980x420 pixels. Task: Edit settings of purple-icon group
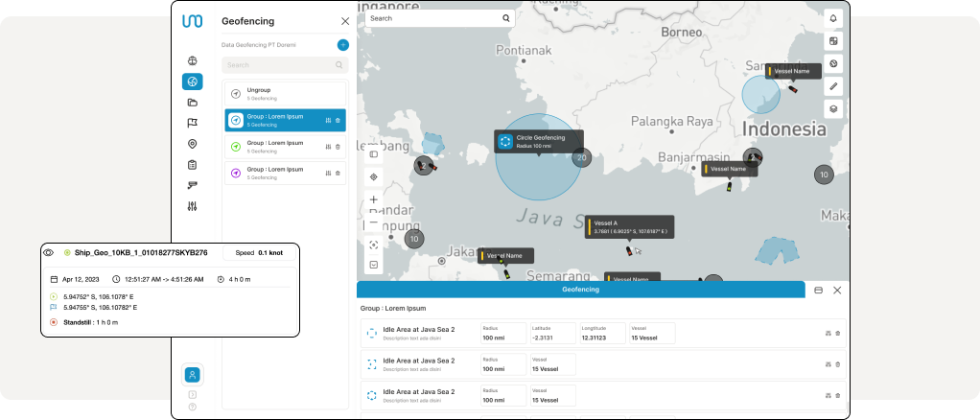coord(328,174)
